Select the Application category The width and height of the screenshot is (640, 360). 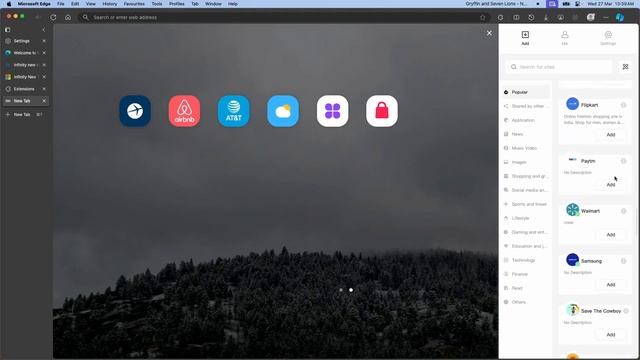pos(526,120)
